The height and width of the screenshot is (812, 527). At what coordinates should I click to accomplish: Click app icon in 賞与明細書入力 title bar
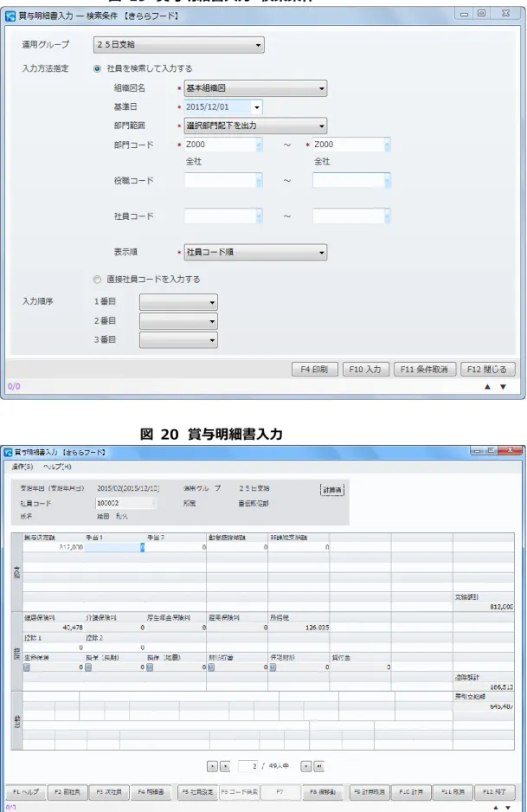point(9,453)
